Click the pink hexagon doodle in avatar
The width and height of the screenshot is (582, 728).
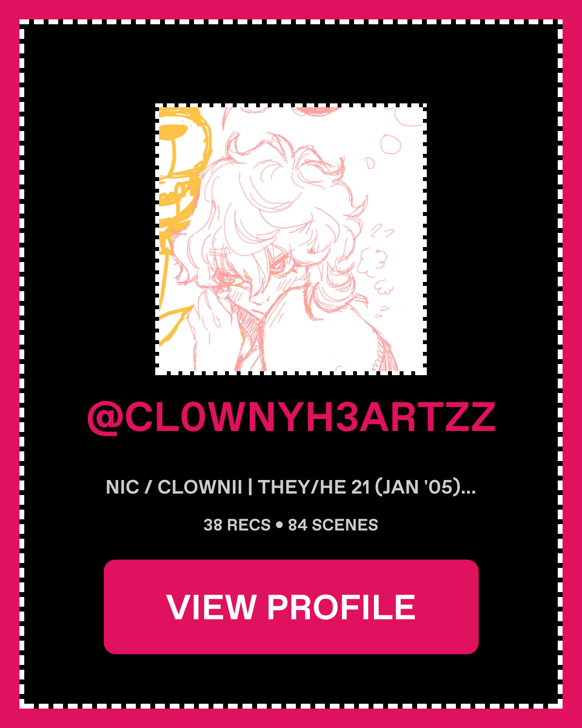[x=390, y=144]
